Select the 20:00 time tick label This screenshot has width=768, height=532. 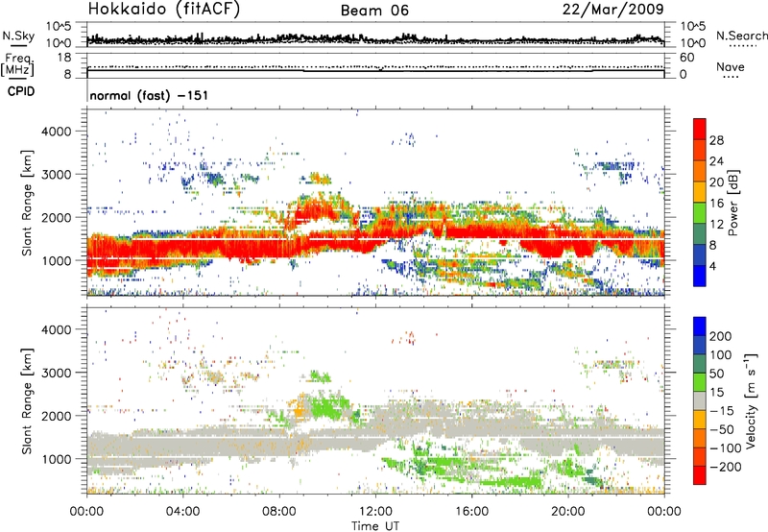tap(568, 512)
